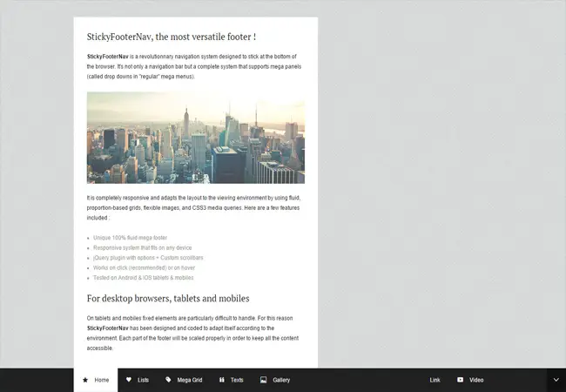Image resolution: width=566 pixels, height=392 pixels.
Task: Click the picture icon beside Gallery
Action: coord(264,380)
